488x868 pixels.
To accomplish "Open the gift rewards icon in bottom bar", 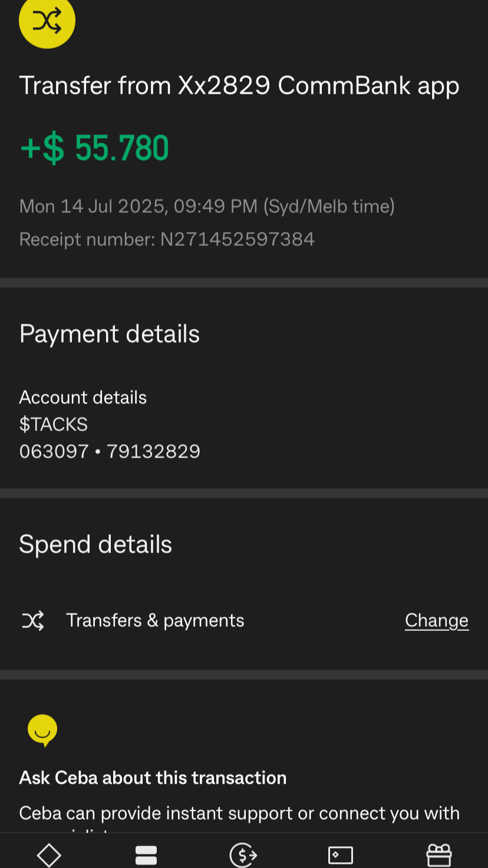I will pyautogui.click(x=438, y=855).
